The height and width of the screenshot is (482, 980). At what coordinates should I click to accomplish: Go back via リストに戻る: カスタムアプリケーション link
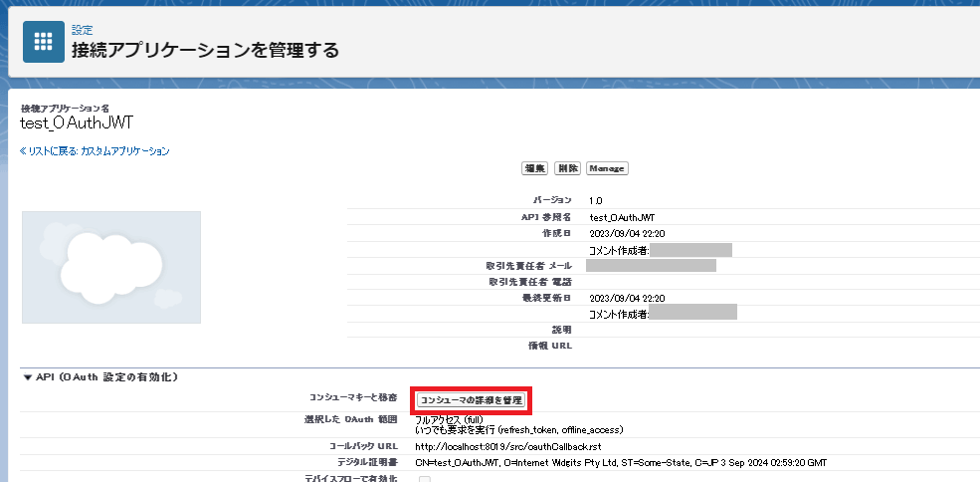95,150
